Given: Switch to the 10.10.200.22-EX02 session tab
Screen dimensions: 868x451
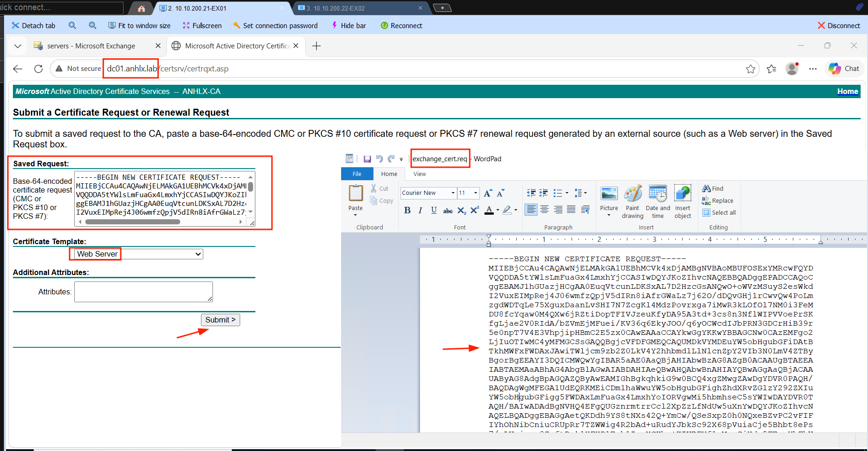Looking at the screenshot, I should [360, 8].
